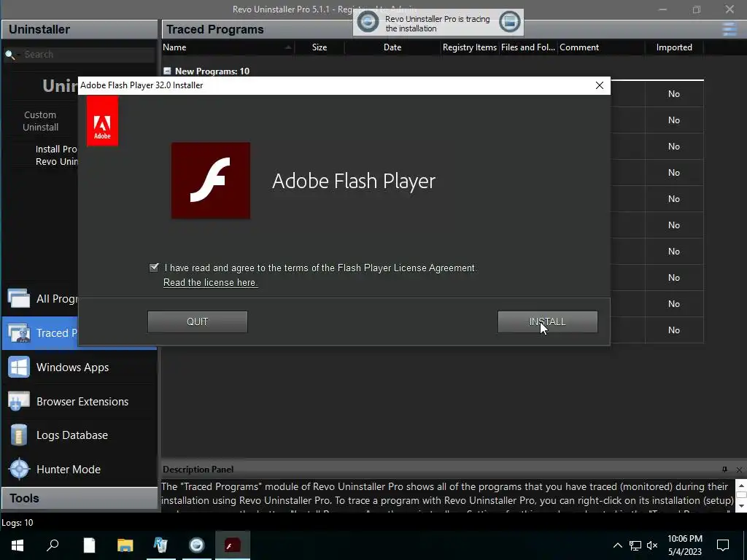This screenshot has width=747, height=560.
Task: Select Custom Uninstall option
Action: pos(41,121)
